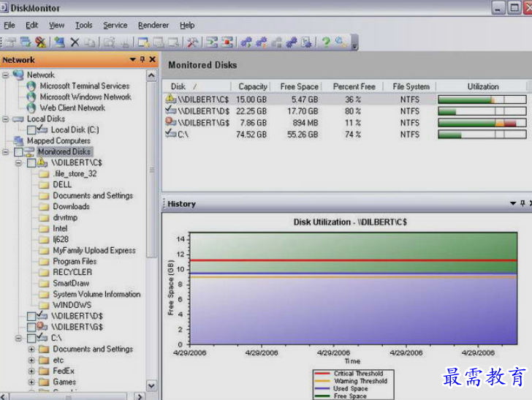Click the green question mark help icon
The width and height of the screenshot is (532, 400).
pyautogui.click(x=326, y=42)
